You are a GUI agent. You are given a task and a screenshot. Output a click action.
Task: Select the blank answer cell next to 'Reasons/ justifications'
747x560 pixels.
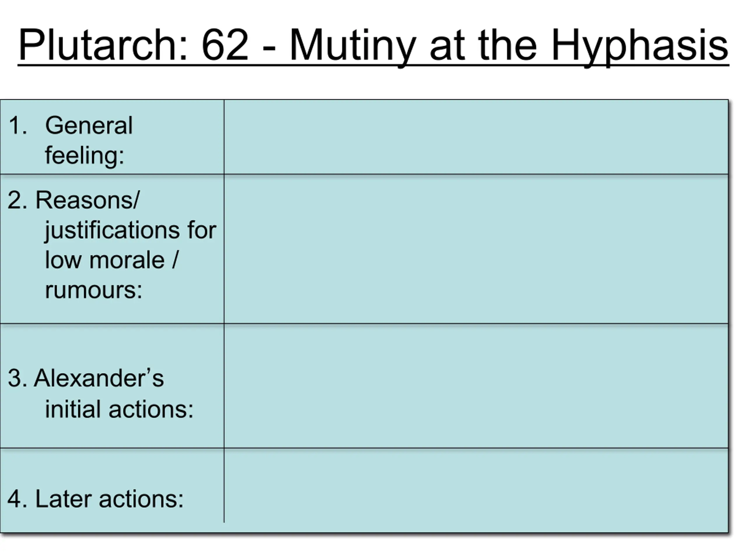pos(476,249)
